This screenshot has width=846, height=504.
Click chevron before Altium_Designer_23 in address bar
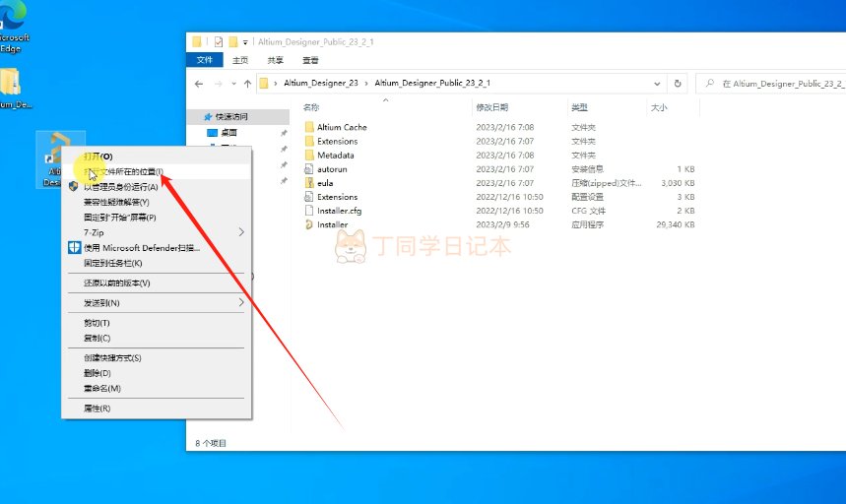(x=276, y=83)
